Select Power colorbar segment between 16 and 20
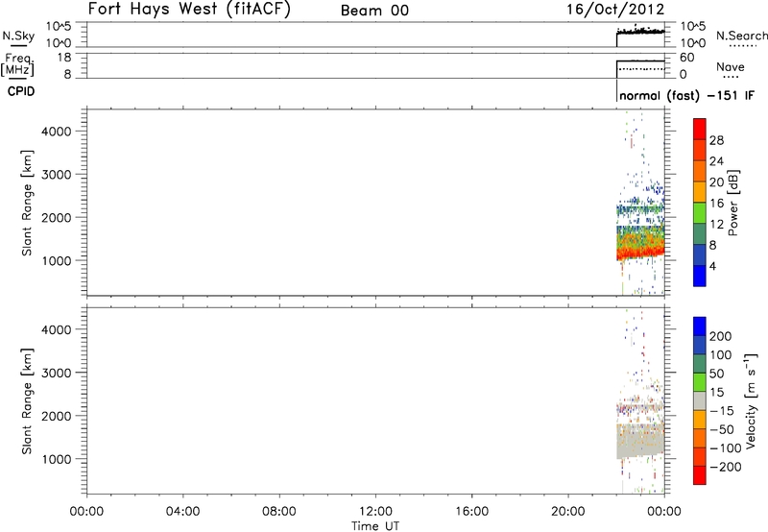 pyautogui.click(x=700, y=192)
